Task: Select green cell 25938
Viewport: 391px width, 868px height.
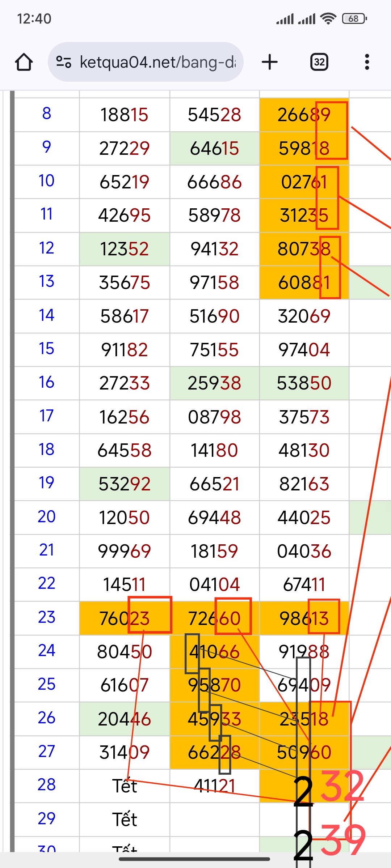Action: [214, 383]
